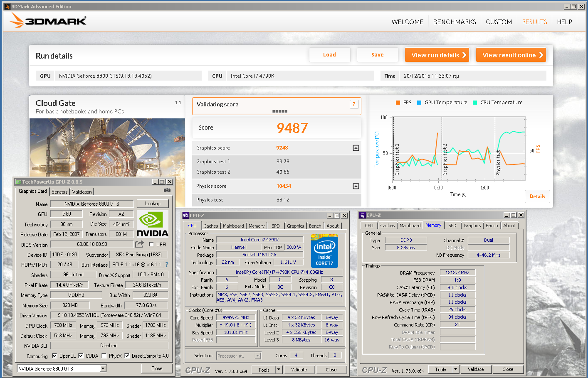
Task: Click the 3DMark logo in the header
Action: [x=48, y=20]
